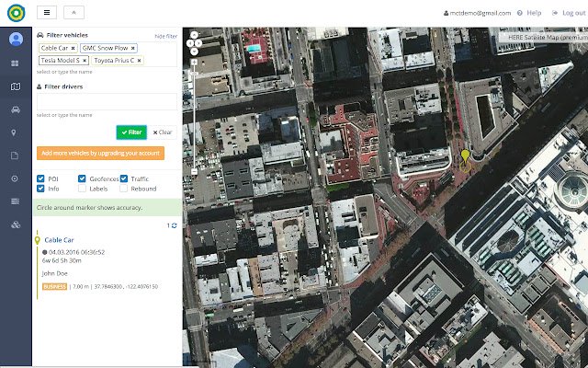This screenshot has height=368, width=588.
Task: Click the Filter vehicles tag input area
Action: (x=107, y=54)
